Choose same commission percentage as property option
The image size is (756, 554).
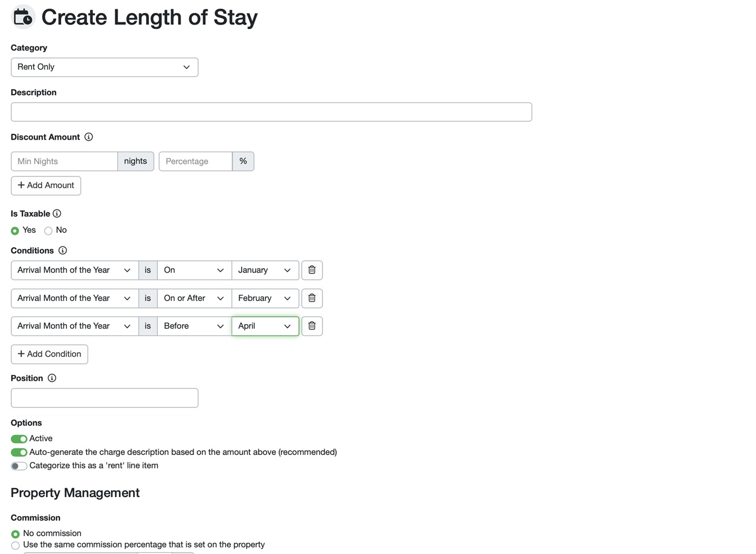pos(15,545)
